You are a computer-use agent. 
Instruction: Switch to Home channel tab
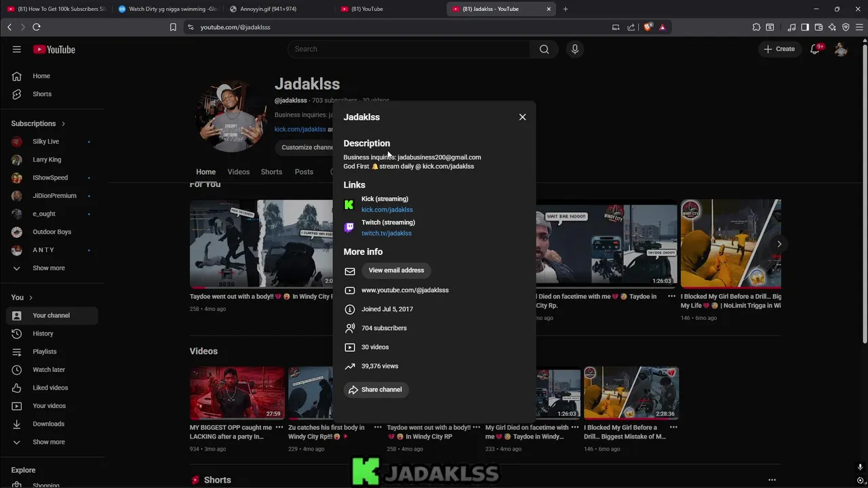(205, 172)
